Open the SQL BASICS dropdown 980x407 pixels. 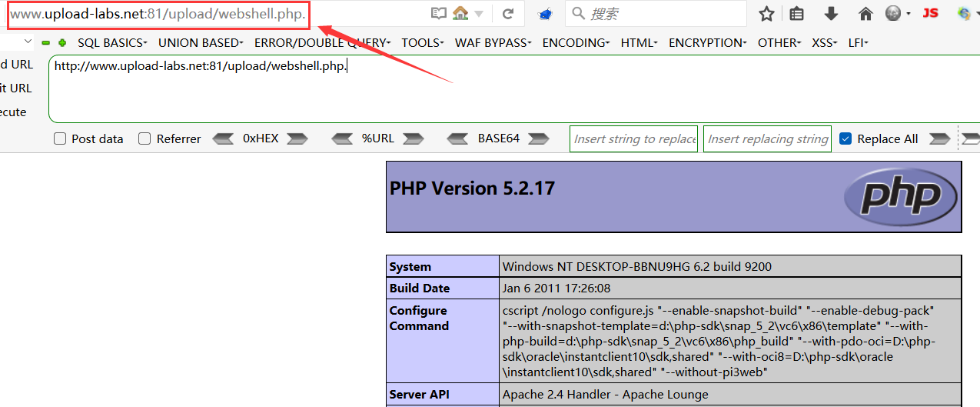coord(112,43)
